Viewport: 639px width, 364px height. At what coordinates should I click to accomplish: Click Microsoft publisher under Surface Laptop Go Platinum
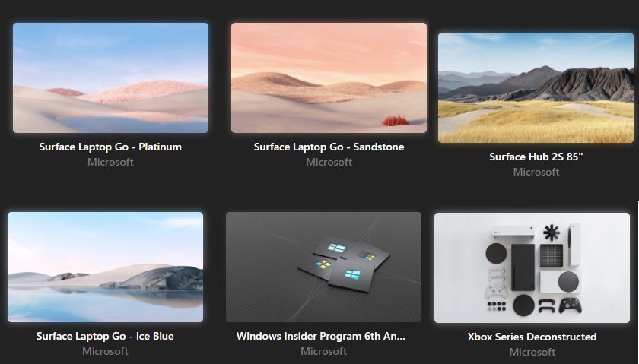point(110,162)
